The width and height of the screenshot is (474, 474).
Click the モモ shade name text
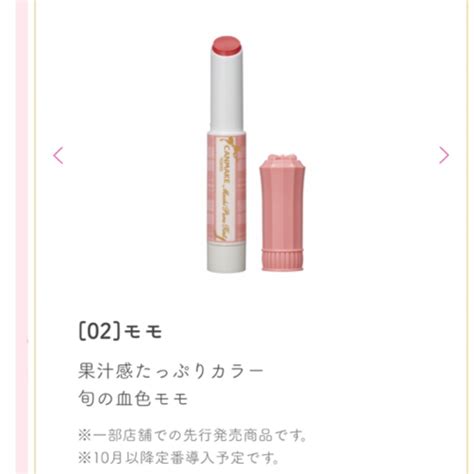(x=143, y=332)
